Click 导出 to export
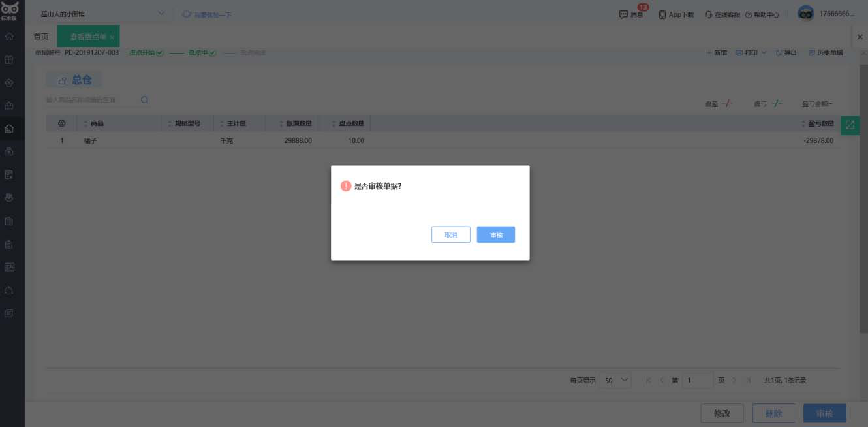868x427 pixels. [786, 52]
